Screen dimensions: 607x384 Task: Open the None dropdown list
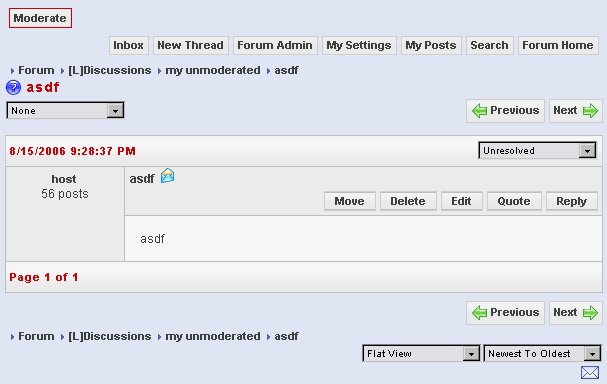coord(65,110)
